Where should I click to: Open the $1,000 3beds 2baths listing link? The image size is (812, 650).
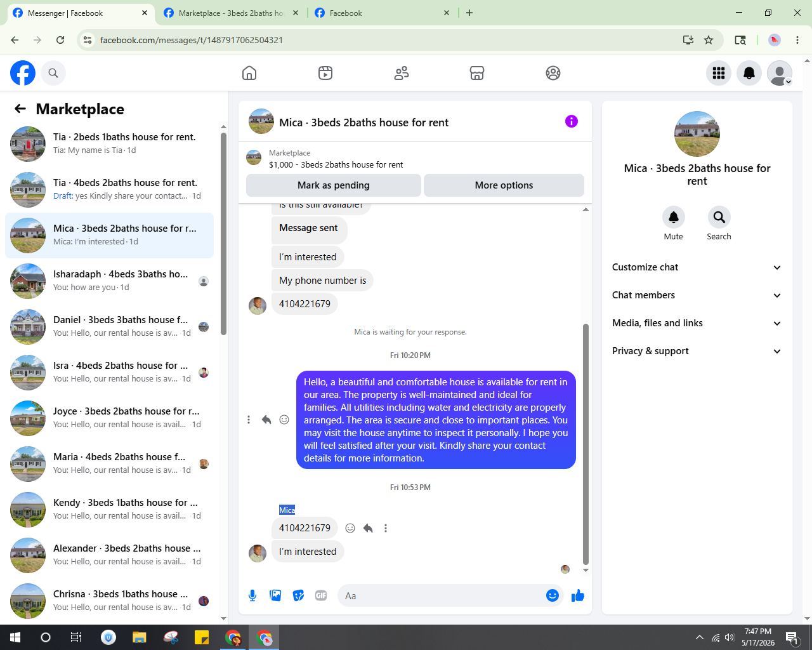pyautogui.click(x=336, y=164)
